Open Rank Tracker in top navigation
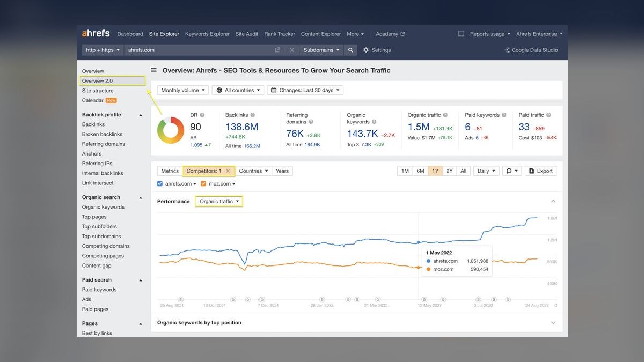Viewport: 644px width, 362px height. click(x=280, y=34)
